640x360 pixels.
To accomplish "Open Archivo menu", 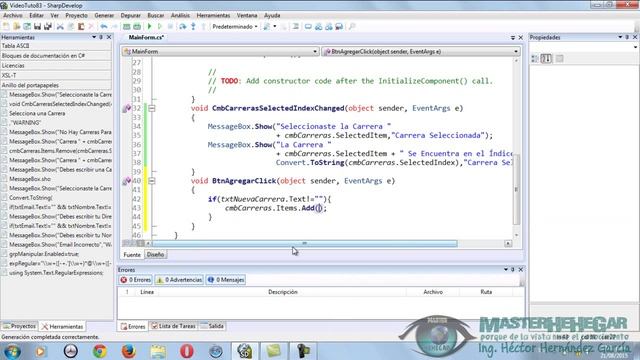I will click(13, 16).
